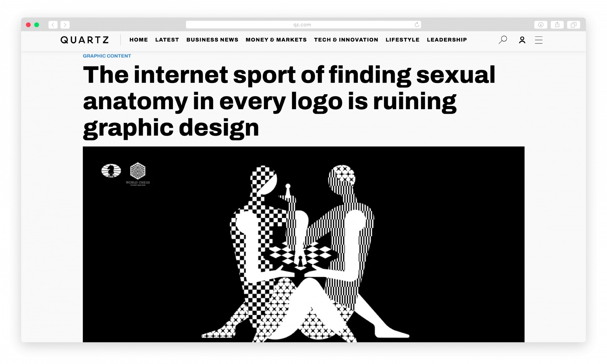
Task: Open the browser downloads icon
Action: pyautogui.click(x=541, y=25)
